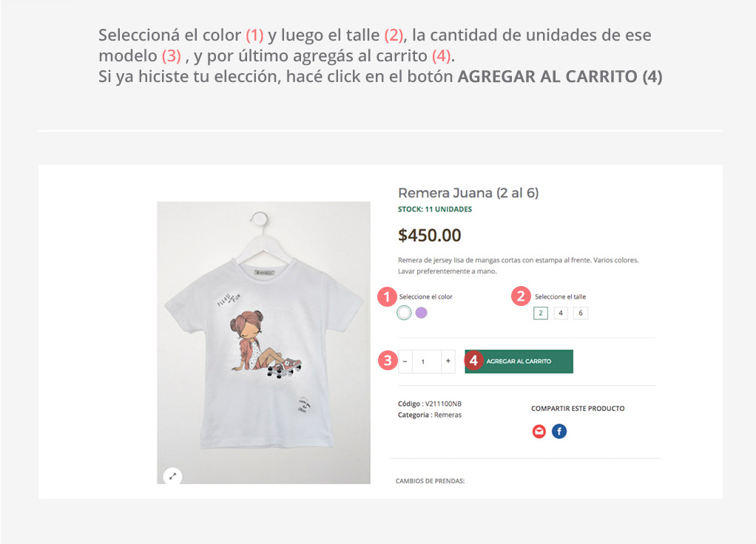Image resolution: width=756 pixels, height=544 pixels.
Task: Select size 4 option
Action: (561, 313)
